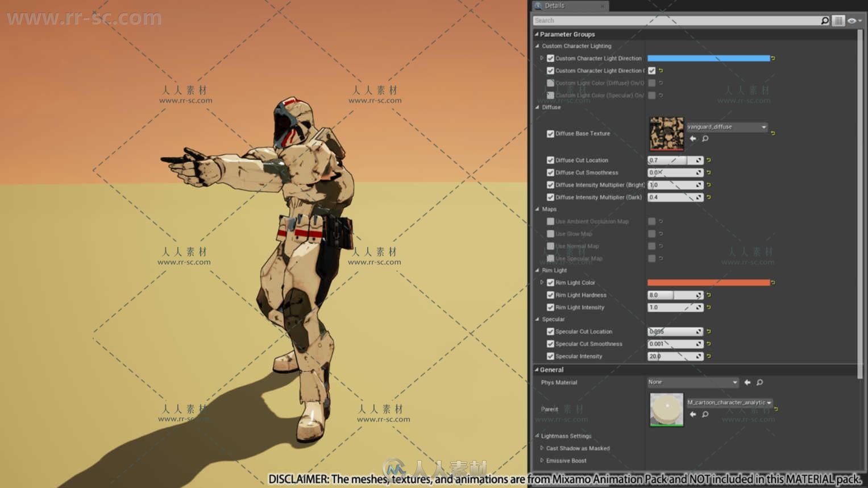The width and height of the screenshot is (868, 488).
Task: Open vanguard_diffuse texture dropdown
Action: point(727,127)
